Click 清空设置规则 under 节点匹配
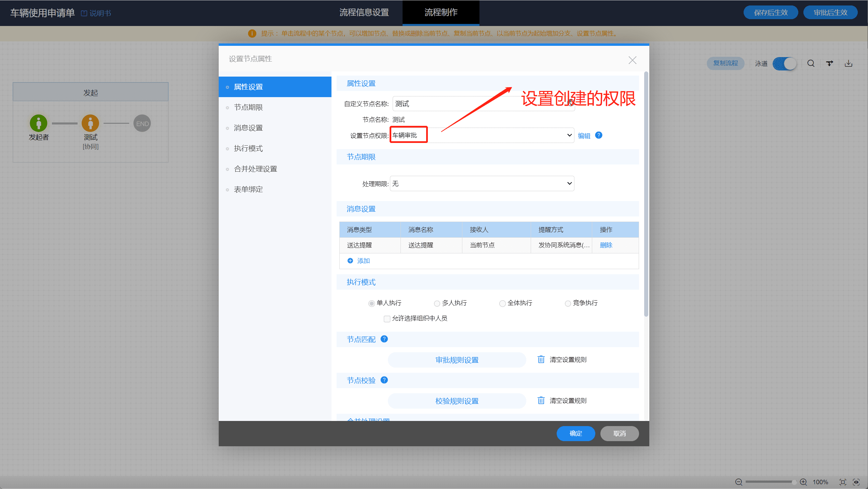The width and height of the screenshot is (868, 489). 568,360
